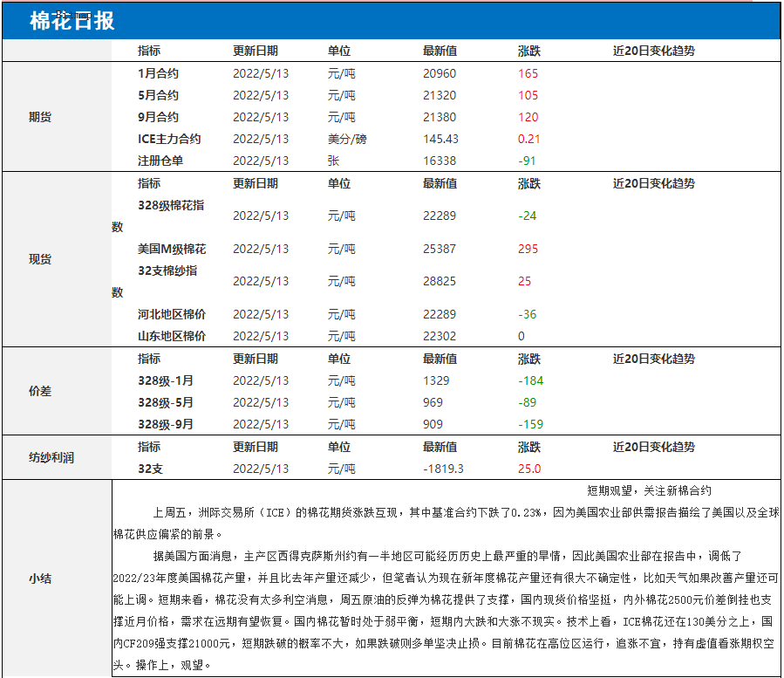Select the 32支棉纱指 indicator name
The height and width of the screenshot is (678, 784).
coord(167,271)
